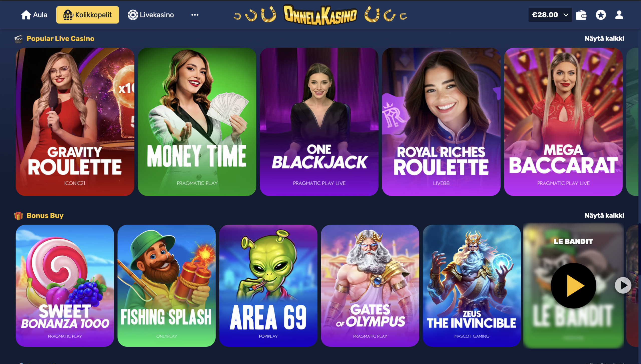Play the Le Bandit game

coord(573,285)
